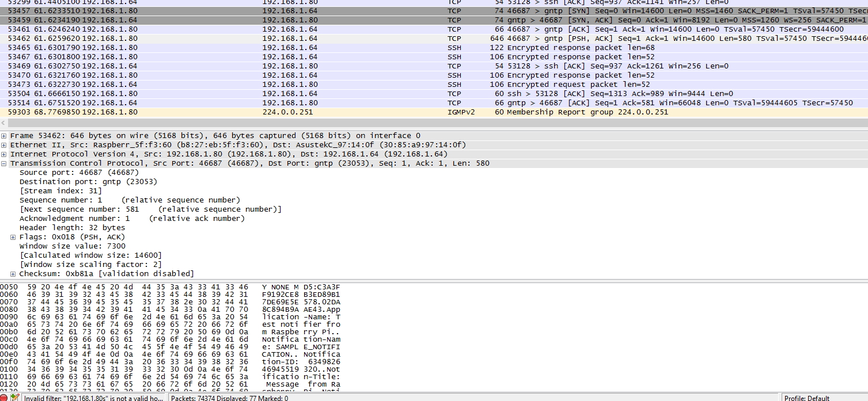Click the invalid filter error message

pos(92,397)
